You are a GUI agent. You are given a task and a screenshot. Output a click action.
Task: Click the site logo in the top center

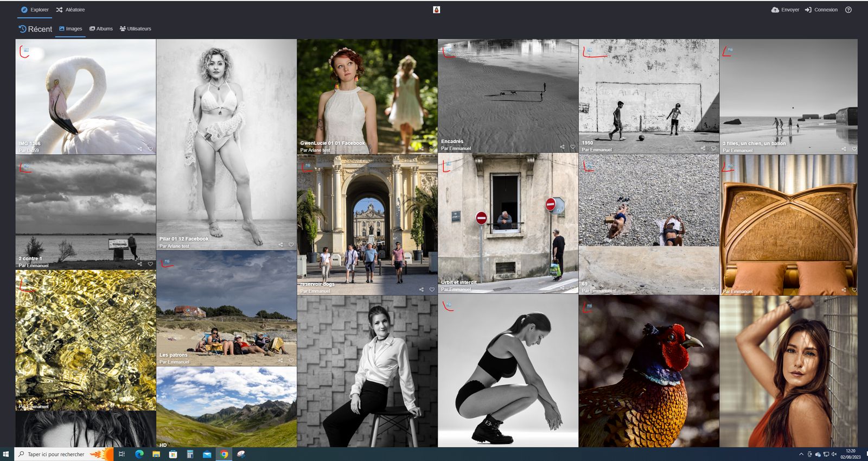[436, 10]
